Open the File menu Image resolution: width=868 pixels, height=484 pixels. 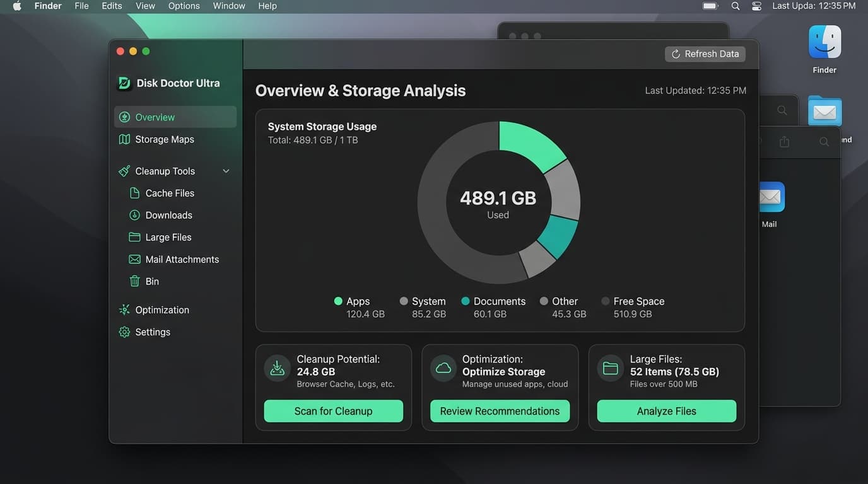[81, 6]
